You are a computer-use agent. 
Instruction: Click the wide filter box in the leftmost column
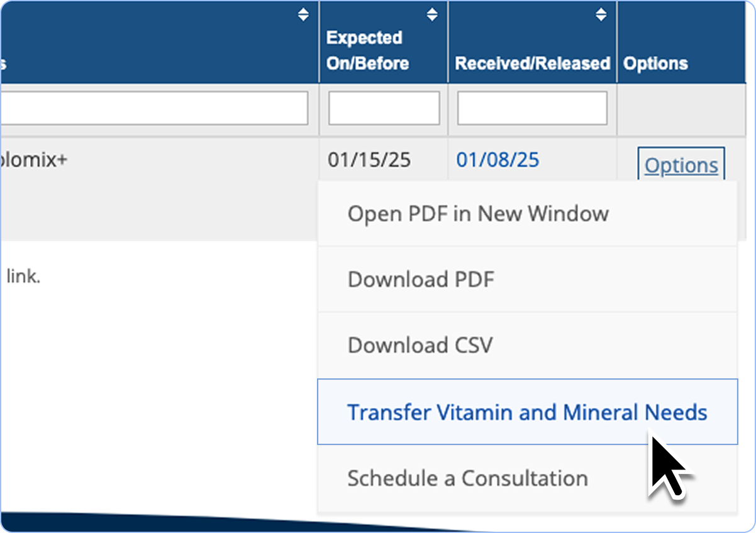[x=154, y=108]
